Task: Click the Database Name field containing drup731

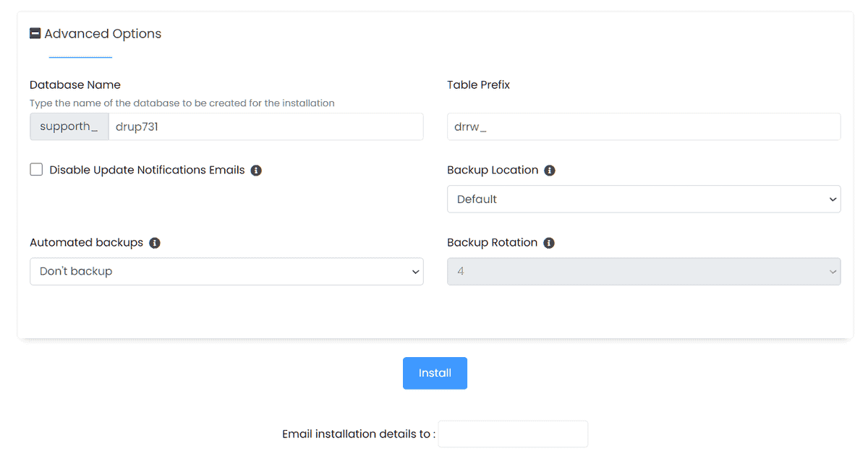Action: tap(265, 126)
